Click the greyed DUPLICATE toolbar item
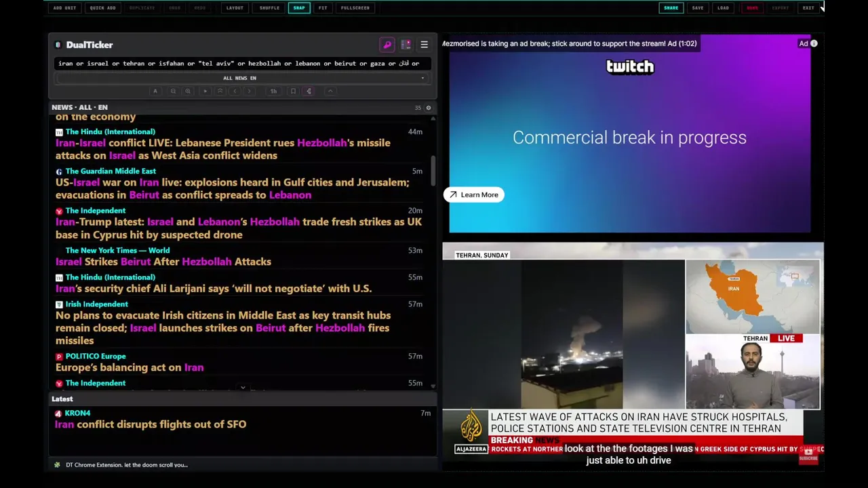 point(142,7)
